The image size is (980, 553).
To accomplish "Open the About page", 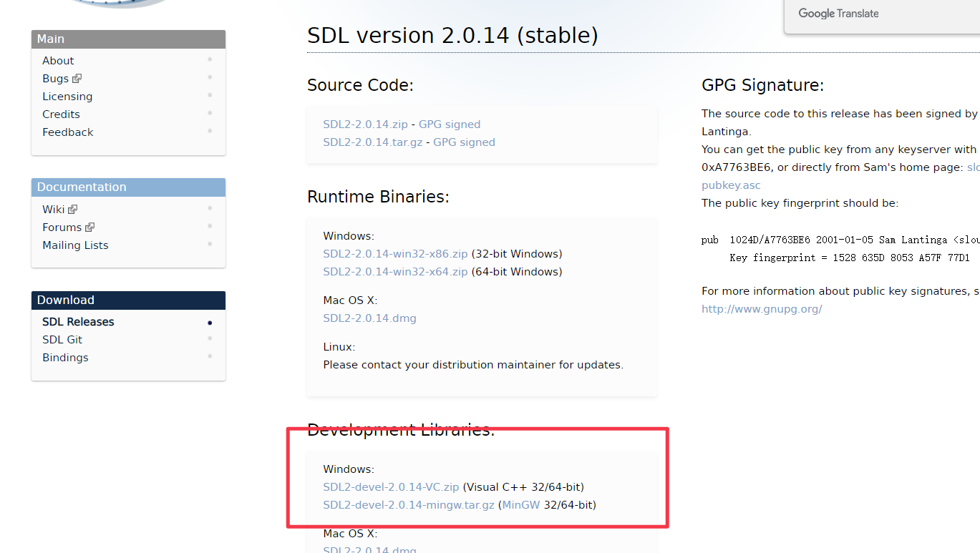I will tap(57, 60).
